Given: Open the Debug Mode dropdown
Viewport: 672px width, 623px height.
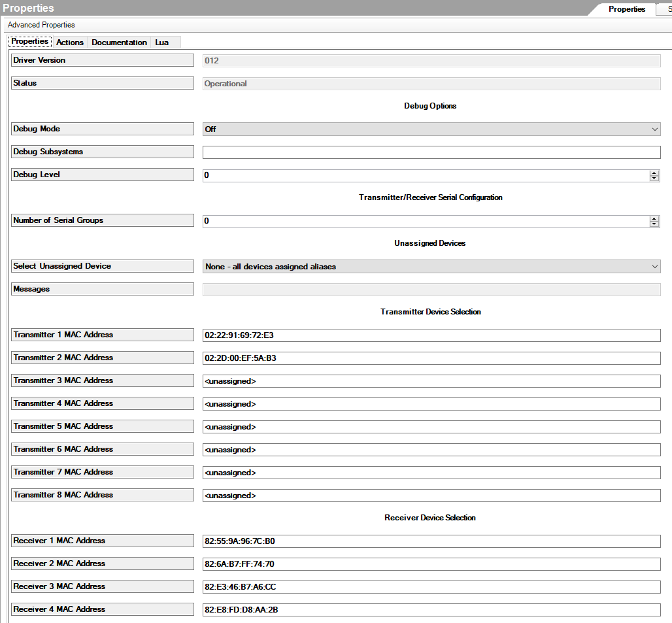Looking at the screenshot, I should pyautogui.click(x=431, y=129).
